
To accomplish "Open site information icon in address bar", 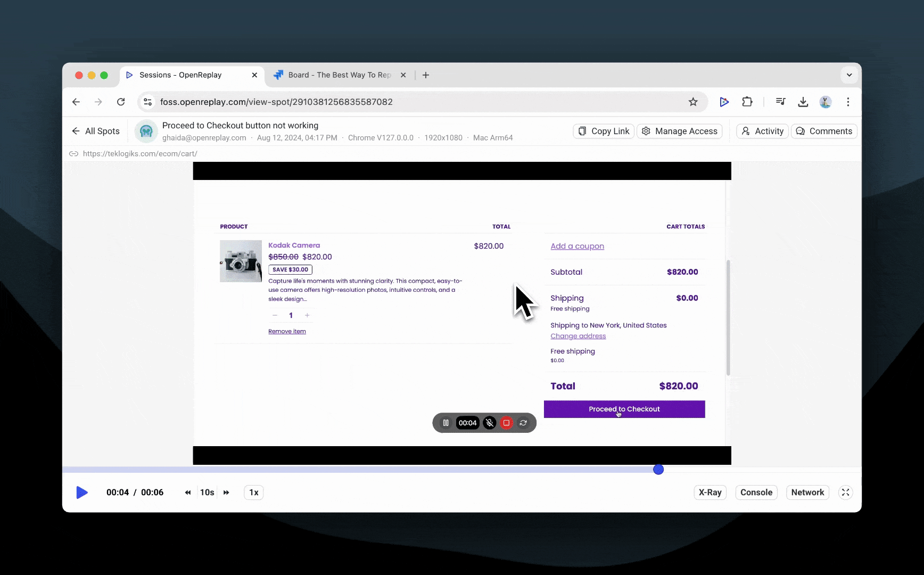I will pyautogui.click(x=148, y=102).
